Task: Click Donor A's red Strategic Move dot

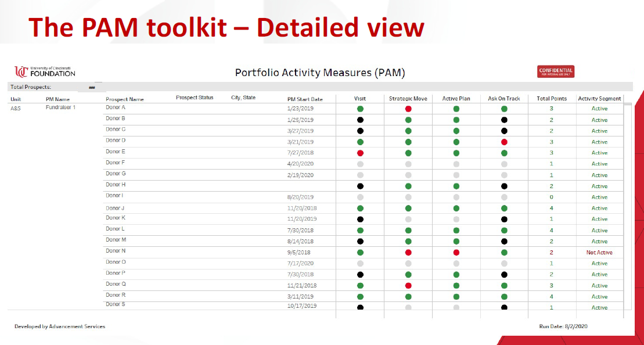Action: pos(408,109)
